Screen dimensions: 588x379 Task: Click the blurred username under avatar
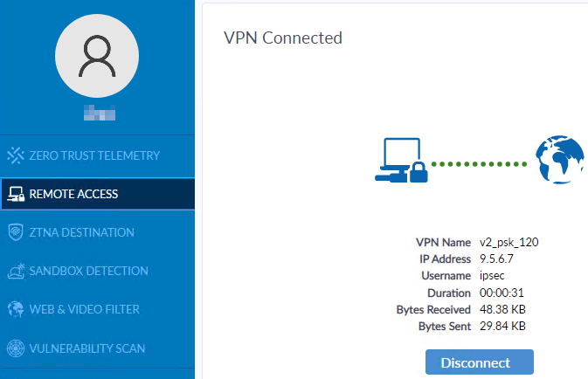99,113
